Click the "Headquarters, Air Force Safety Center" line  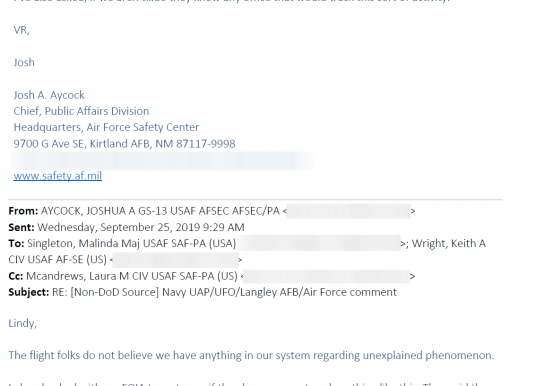coord(106,127)
